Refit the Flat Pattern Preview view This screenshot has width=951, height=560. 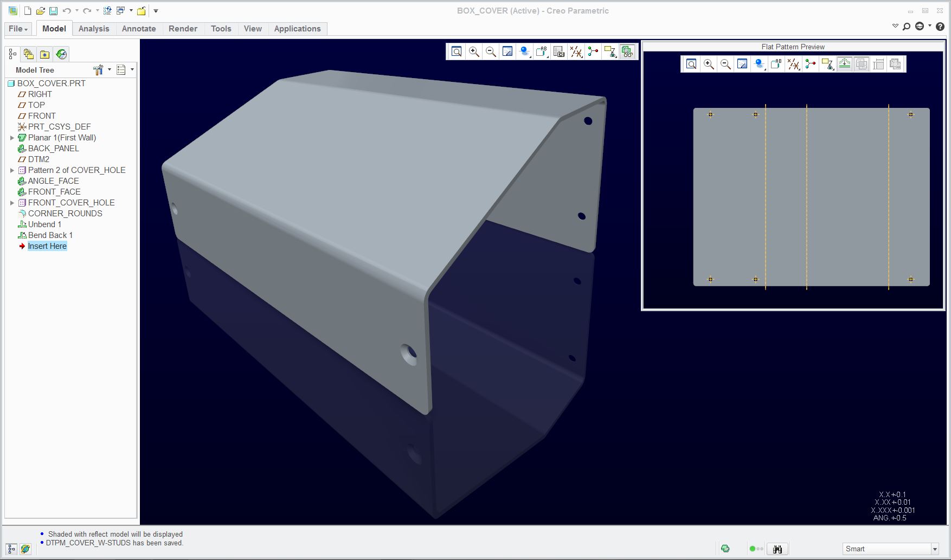point(691,64)
